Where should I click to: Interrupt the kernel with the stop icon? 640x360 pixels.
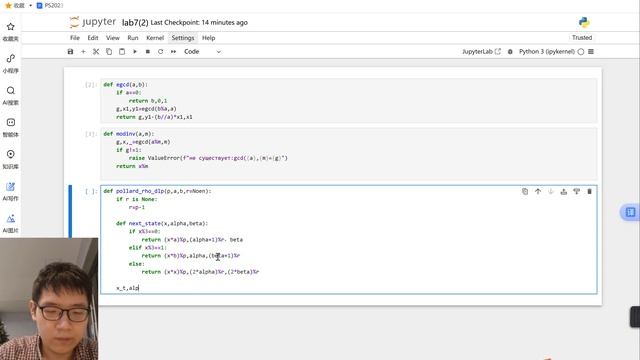[x=148, y=51]
